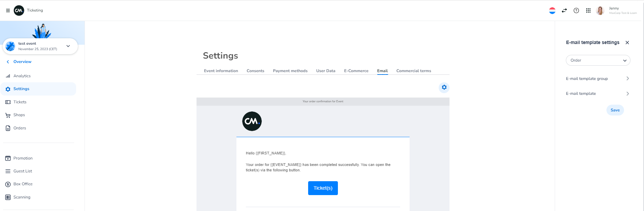This screenshot has height=211, width=644.
Task: Expand the test event selector dropdown
Action: pyautogui.click(x=68, y=46)
